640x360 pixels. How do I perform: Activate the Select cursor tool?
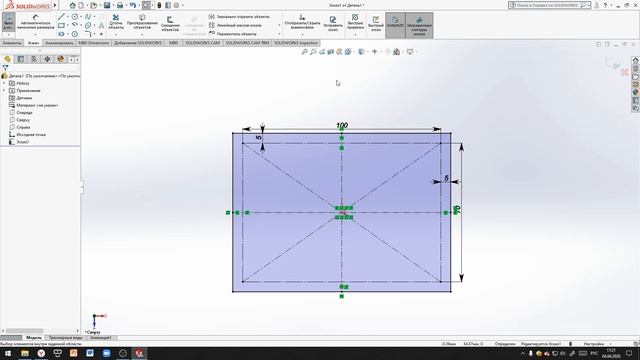(x=146, y=5)
